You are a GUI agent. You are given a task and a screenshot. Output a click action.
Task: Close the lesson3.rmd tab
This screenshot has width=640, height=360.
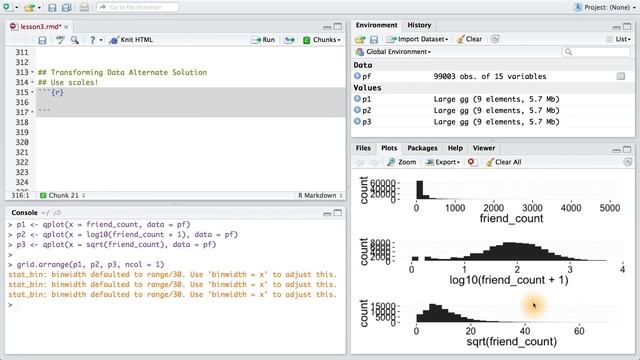click(x=66, y=27)
